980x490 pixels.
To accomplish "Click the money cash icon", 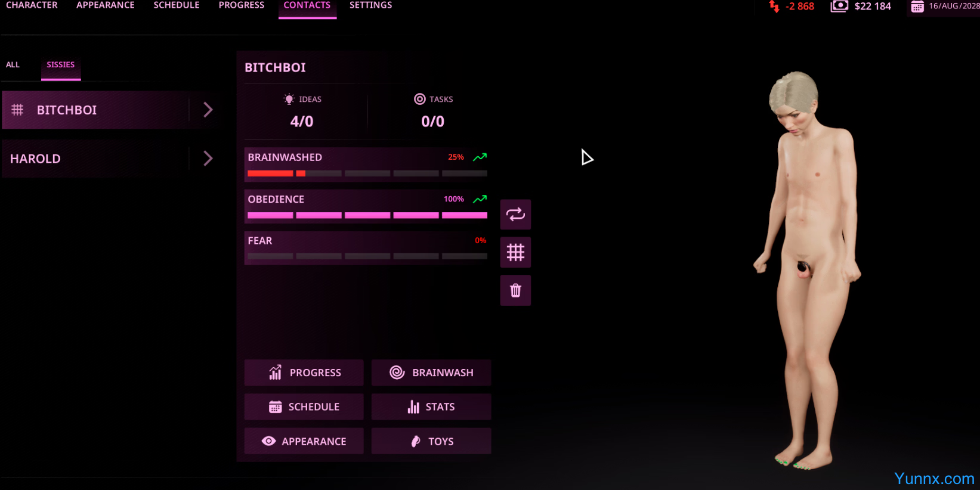I will 839,7.
